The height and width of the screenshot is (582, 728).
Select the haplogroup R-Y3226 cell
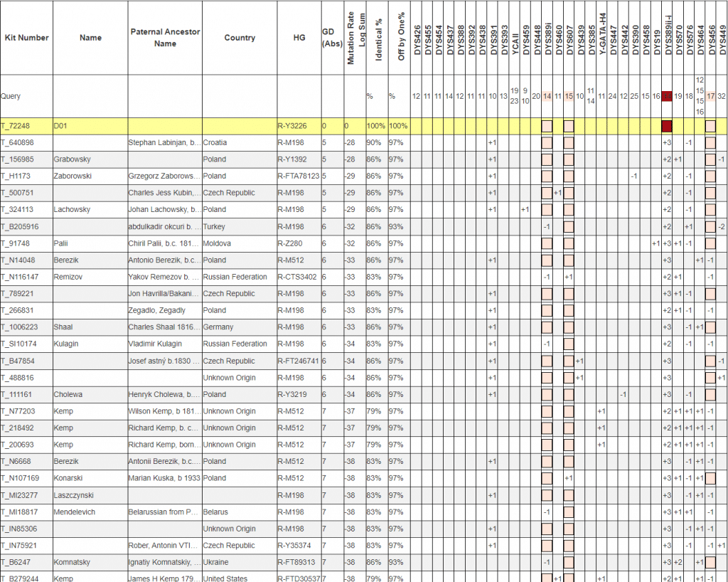tap(294, 126)
